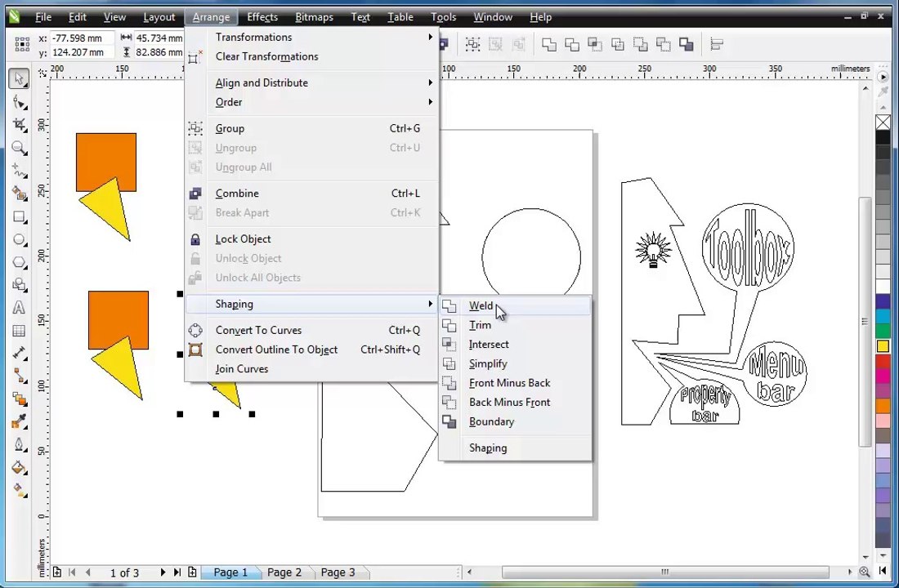Choose Front Minus Back in the submenu

[x=515, y=383]
